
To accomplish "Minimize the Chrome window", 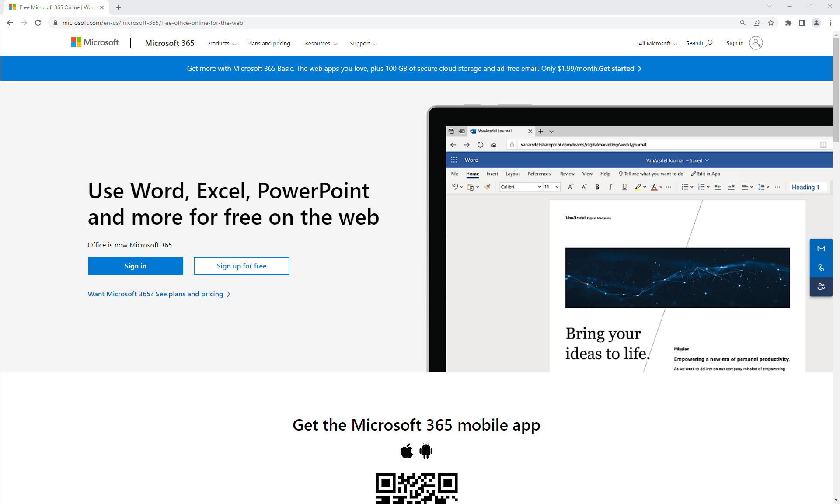I will click(x=790, y=6).
